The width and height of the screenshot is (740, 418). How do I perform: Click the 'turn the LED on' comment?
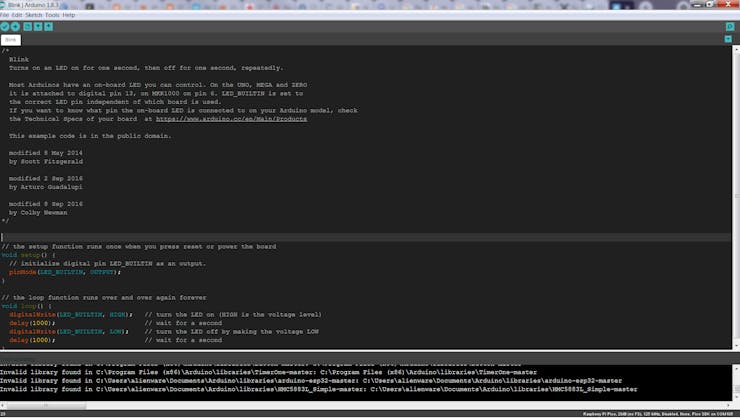pyautogui.click(x=233, y=315)
